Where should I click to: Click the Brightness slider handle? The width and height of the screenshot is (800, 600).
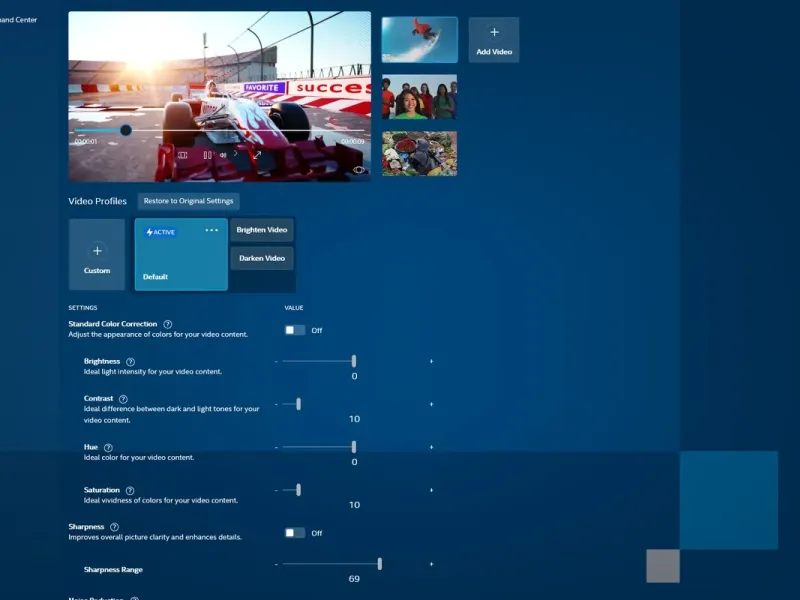[354, 361]
